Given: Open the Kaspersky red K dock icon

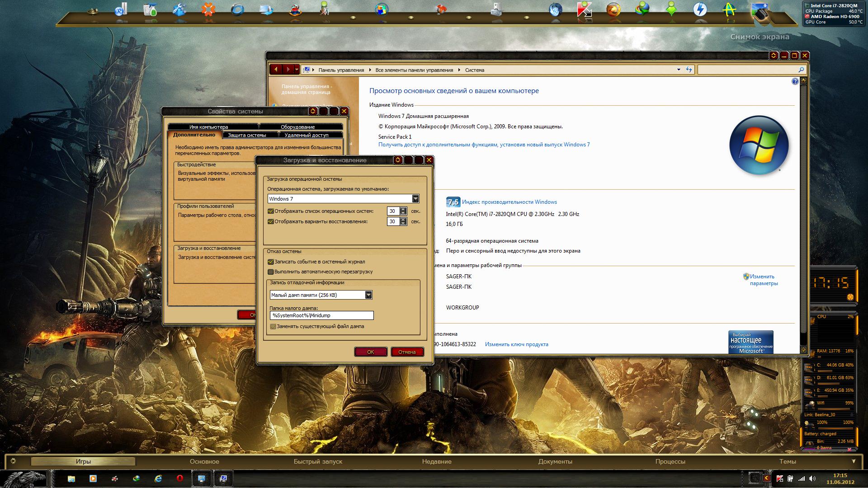Looking at the screenshot, I should pos(584,9).
